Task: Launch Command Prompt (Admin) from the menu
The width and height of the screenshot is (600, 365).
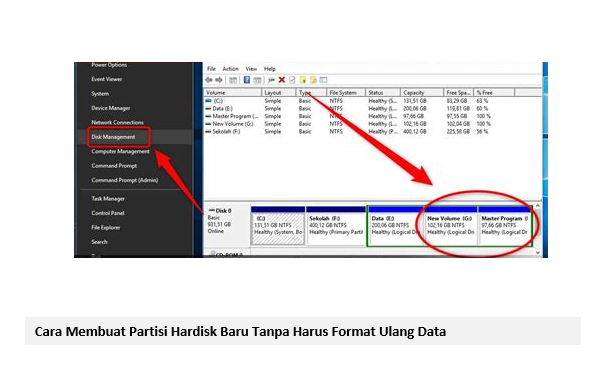Action: (125, 180)
